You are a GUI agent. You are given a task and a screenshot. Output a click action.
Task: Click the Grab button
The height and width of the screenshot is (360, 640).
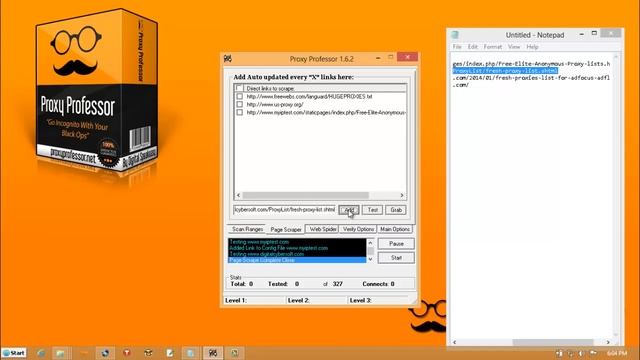pyautogui.click(x=396, y=210)
